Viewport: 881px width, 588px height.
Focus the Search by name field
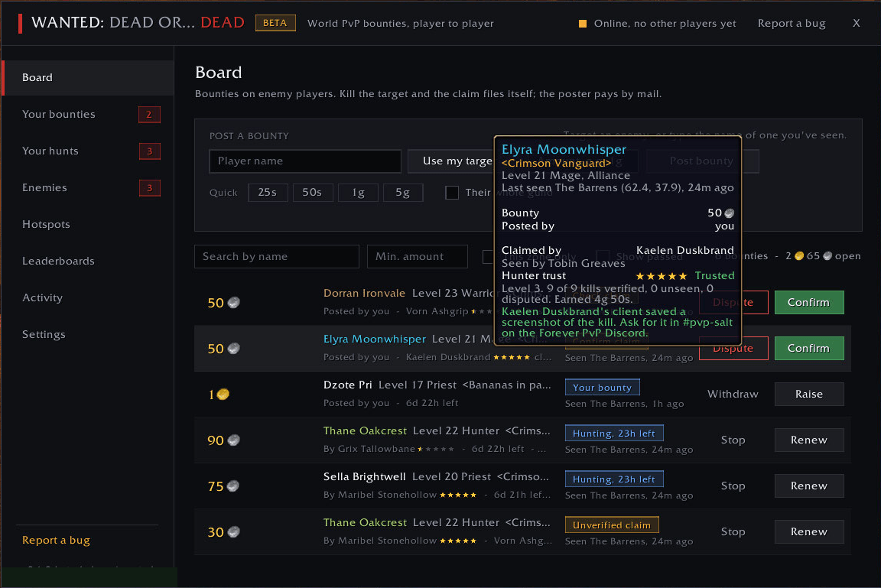click(x=276, y=257)
